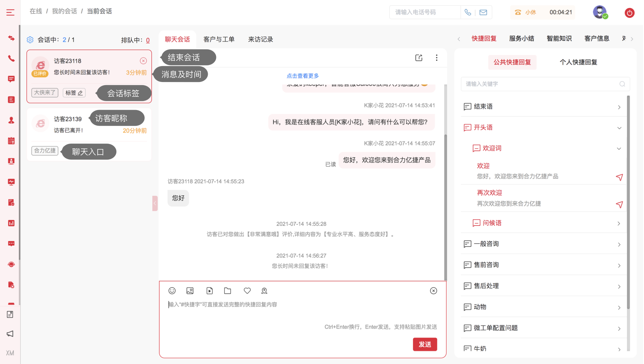Viewport: 644px width, 364px height.
Task: Click the heart icon in chat toolbar
Action: (247, 291)
